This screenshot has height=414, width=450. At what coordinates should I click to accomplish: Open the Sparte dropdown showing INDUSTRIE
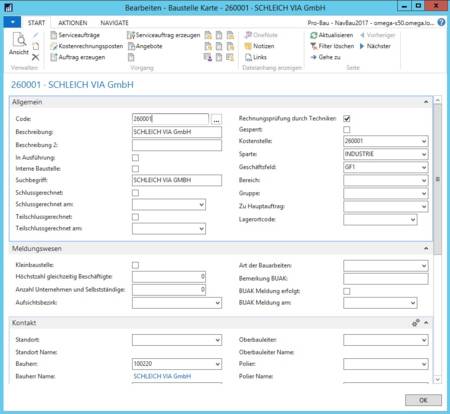[424, 154]
